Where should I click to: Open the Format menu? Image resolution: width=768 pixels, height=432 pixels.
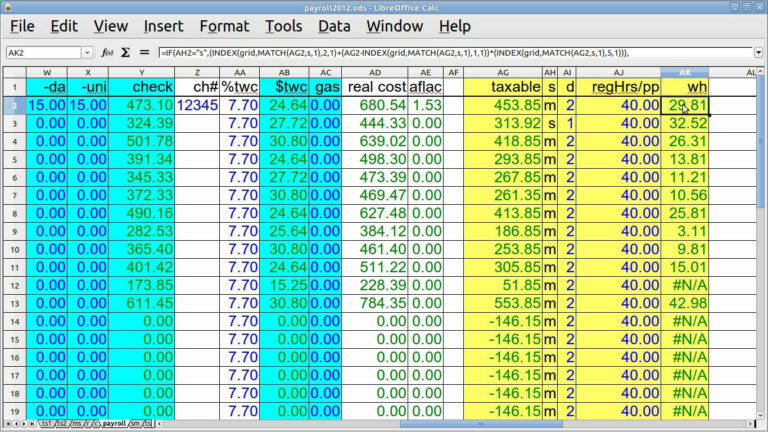pos(224,26)
